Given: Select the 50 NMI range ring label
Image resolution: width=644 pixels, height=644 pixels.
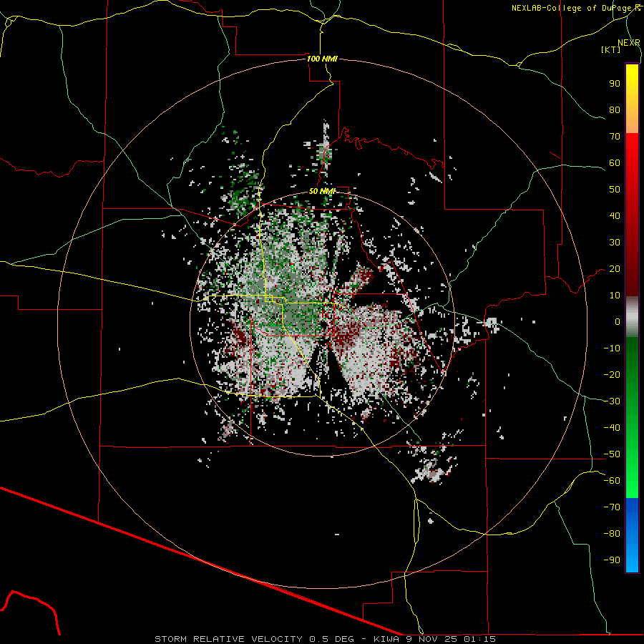Looking at the screenshot, I should tap(323, 191).
